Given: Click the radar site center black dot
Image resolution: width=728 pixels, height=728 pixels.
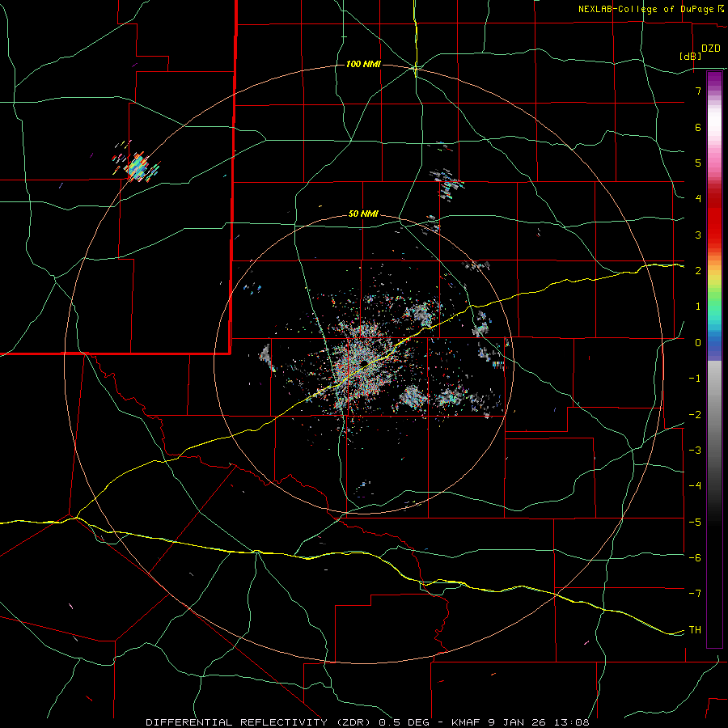Looking at the screenshot, I should point(365,362).
